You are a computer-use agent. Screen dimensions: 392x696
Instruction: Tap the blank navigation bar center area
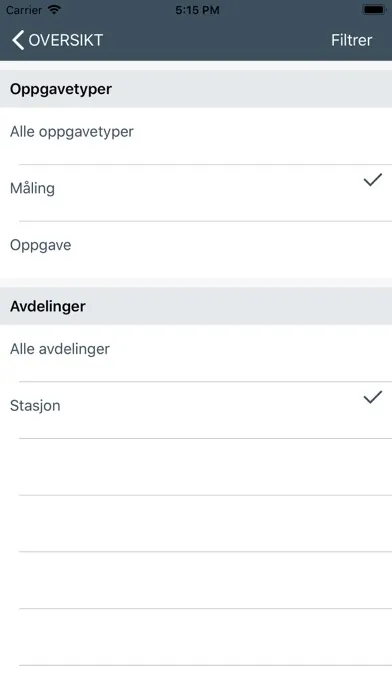(x=217, y=40)
